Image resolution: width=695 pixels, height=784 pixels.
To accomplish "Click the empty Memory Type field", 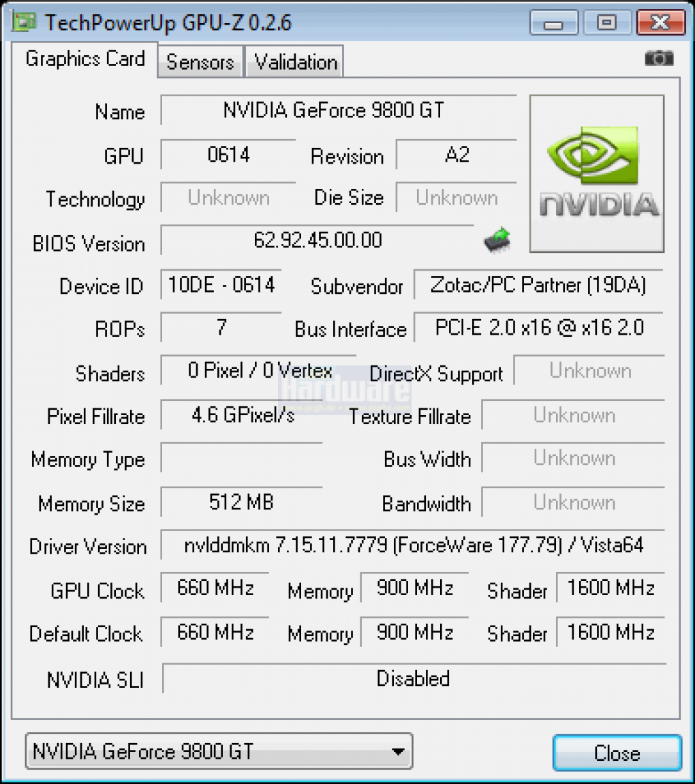I will [x=241, y=457].
